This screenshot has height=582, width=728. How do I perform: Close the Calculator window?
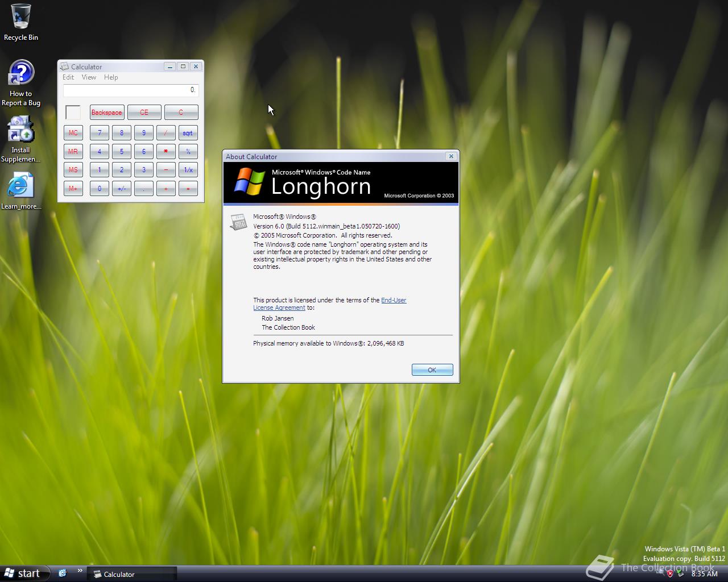(196, 66)
